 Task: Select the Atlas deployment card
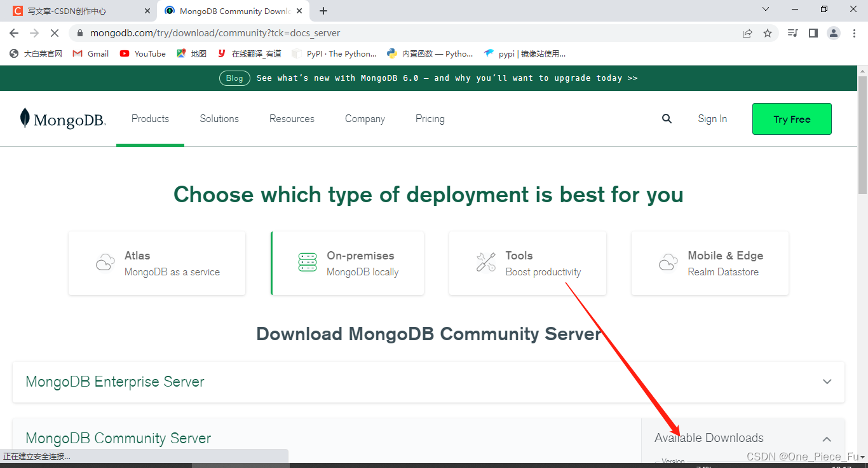(157, 263)
